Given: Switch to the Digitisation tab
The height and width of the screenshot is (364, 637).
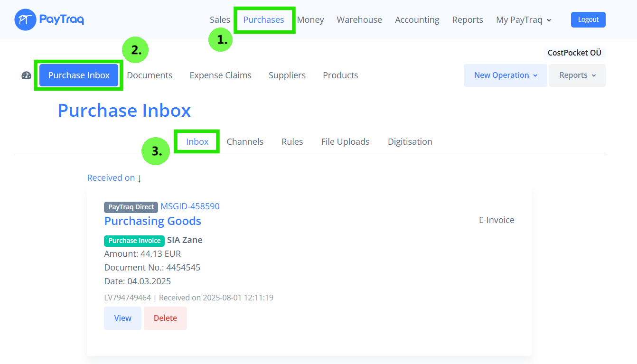Looking at the screenshot, I should pos(410,142).
